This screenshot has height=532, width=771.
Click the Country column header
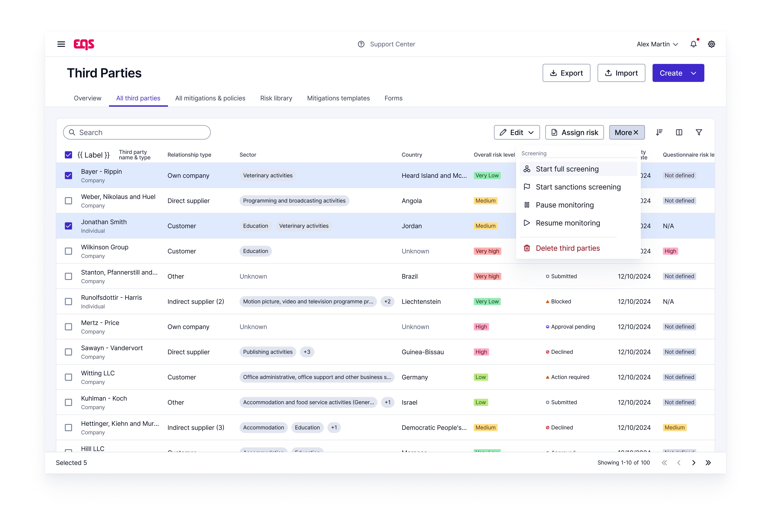(411, 155)
